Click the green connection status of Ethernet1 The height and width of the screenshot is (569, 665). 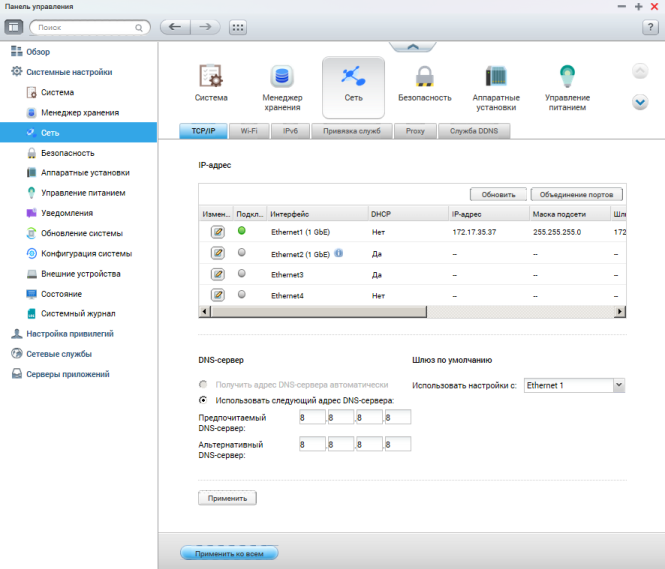coord(242,231)
